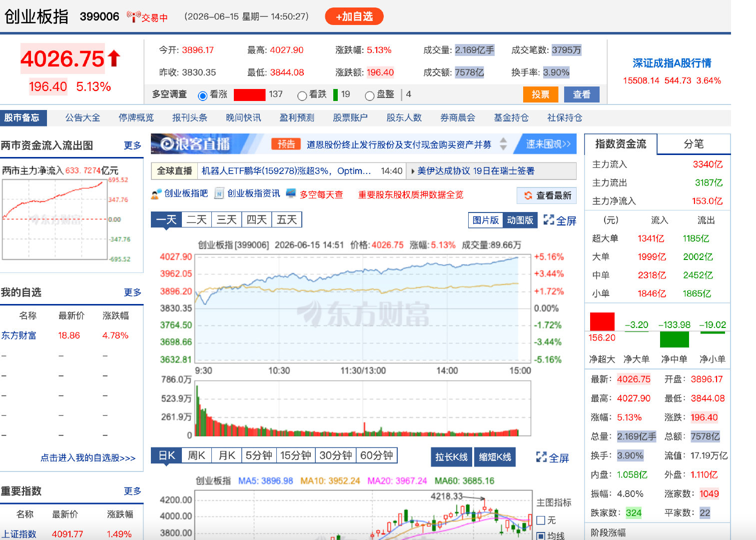Screen dimensions: 756x540
Task: Open 深证成指A股行情 link
Action: tap(672, 63)
